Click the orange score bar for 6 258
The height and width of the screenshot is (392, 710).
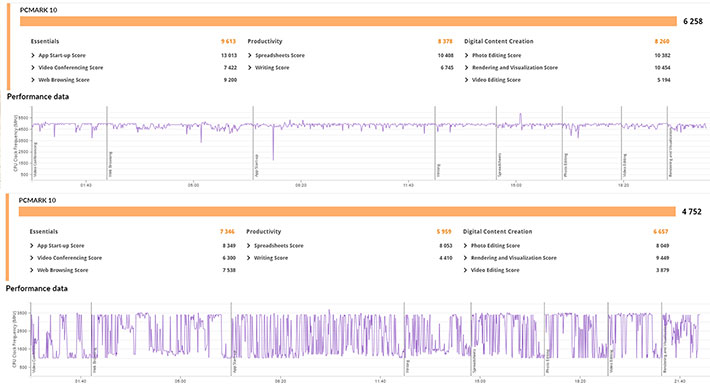click(x=348, y=21)
